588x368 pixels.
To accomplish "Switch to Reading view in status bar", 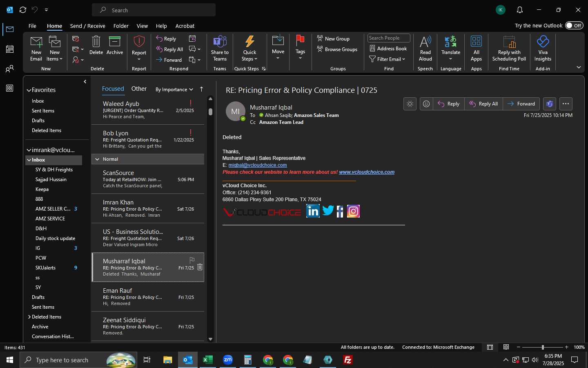I will pyautogui.click(x=506, y=347).
